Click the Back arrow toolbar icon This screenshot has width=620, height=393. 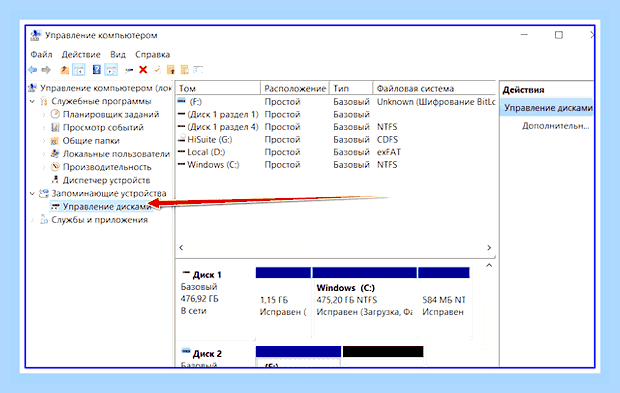point(32,70)
